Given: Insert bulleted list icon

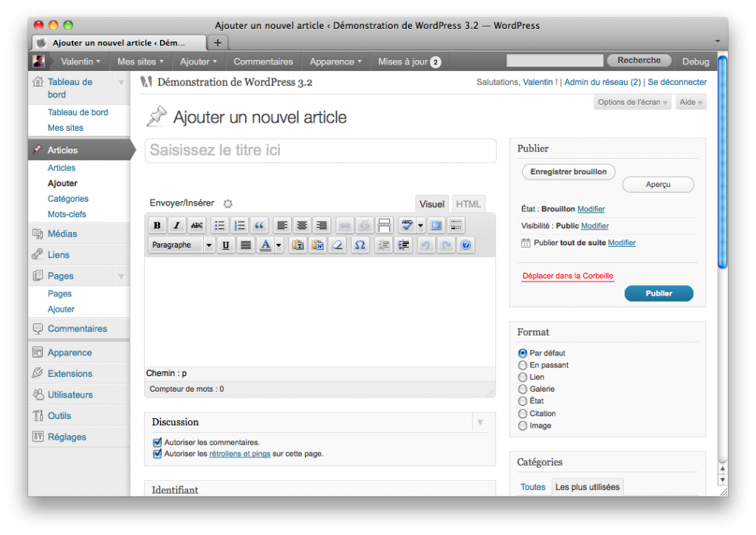Looking at the screenshot, I should pos(219,225).
